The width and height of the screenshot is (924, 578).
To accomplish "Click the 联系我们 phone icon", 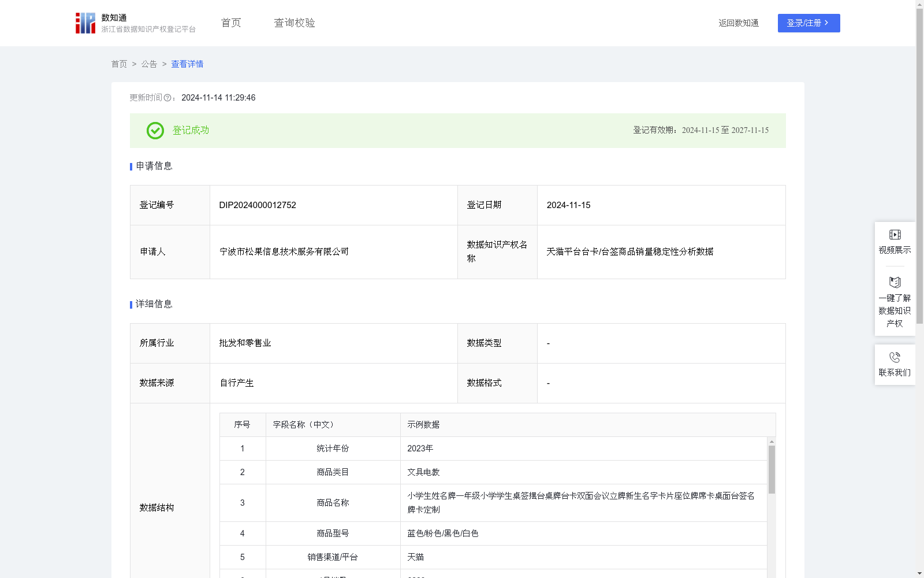I will pyautogui.click(x=895, y=357).
